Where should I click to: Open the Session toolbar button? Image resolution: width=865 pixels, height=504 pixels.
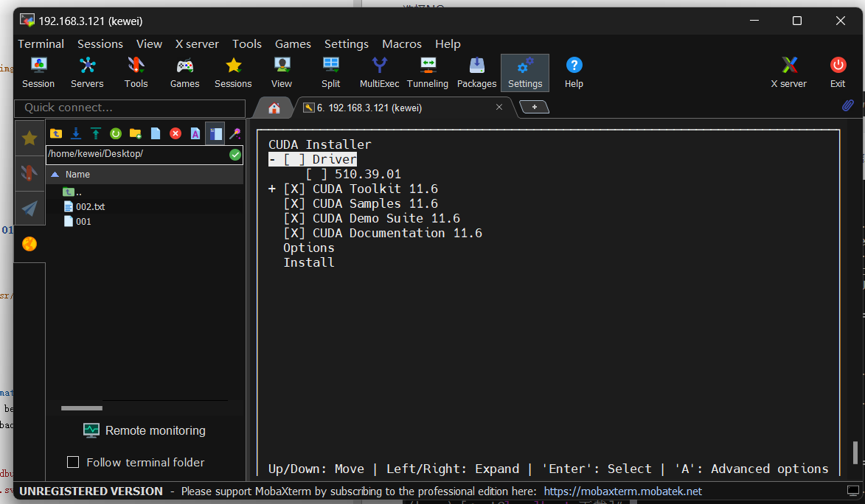(38, 73)
